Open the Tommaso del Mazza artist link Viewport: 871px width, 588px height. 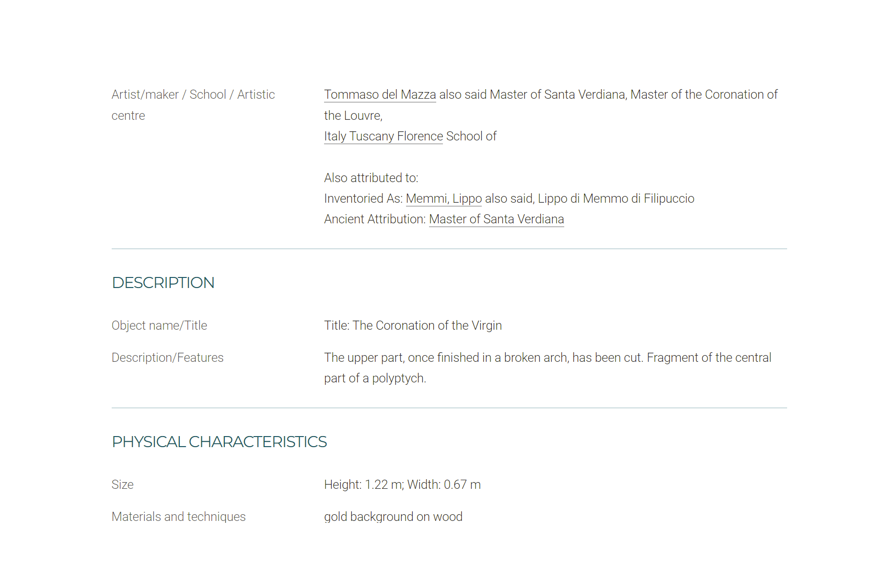click(x=380, y=95)
